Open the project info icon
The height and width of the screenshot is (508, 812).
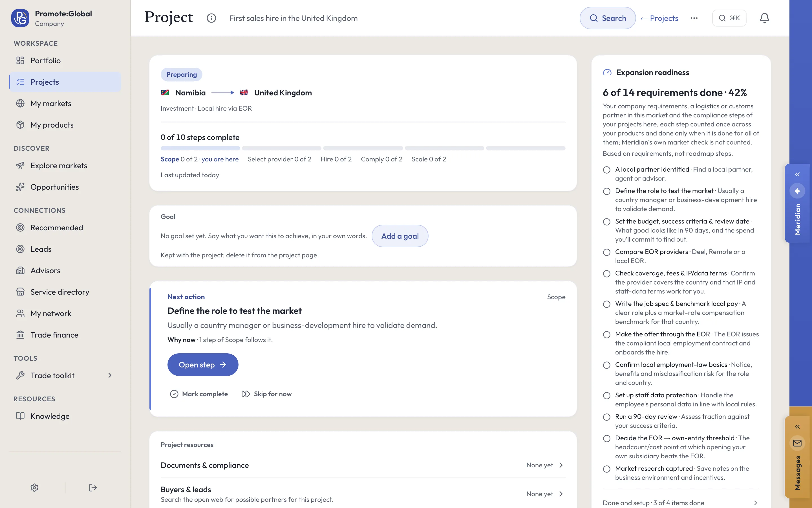(x=211, y=18)
